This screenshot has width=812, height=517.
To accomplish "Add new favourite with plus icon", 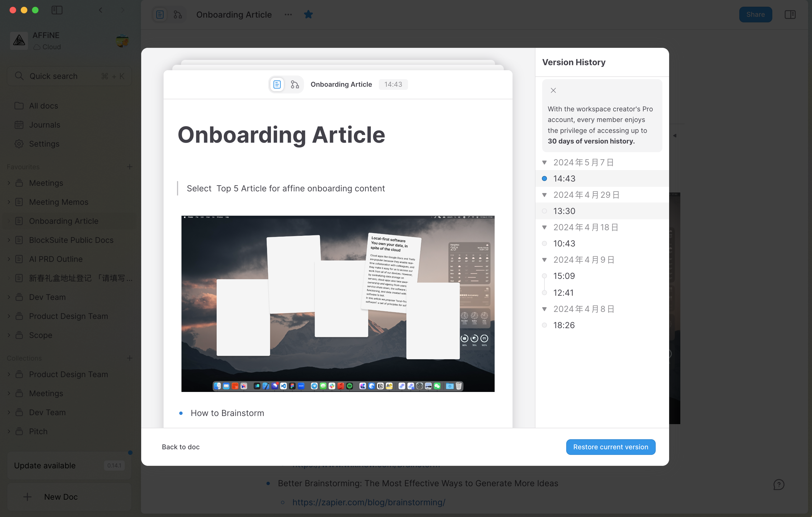I will point(129,167).
